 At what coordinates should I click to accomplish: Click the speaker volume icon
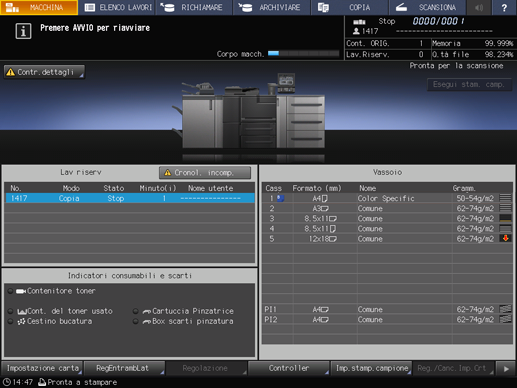point(479,7)
